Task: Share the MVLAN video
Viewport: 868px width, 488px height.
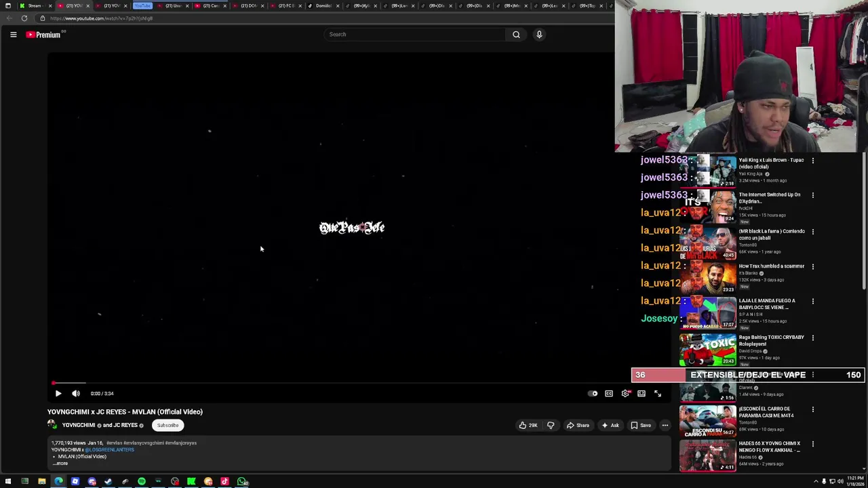Action: point(578,426)
